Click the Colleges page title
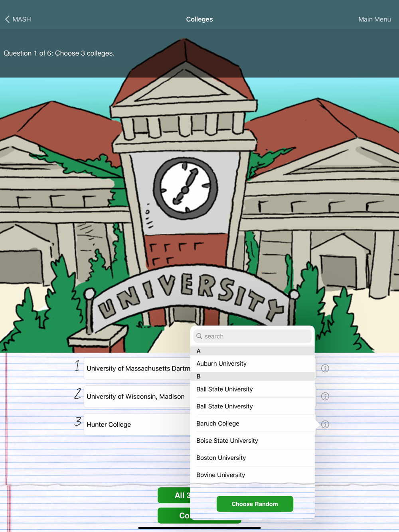 [x=199, y=19]
